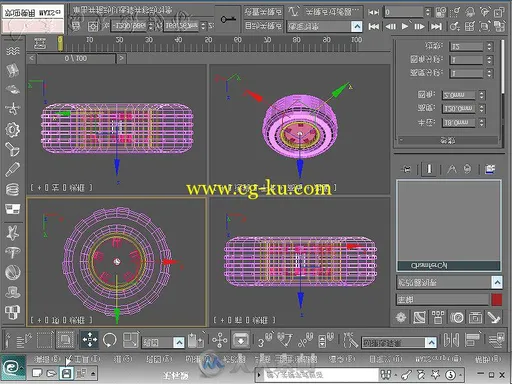
Task: Expand the quick access toolbar dropdown arrow
Action: (93, 374)
